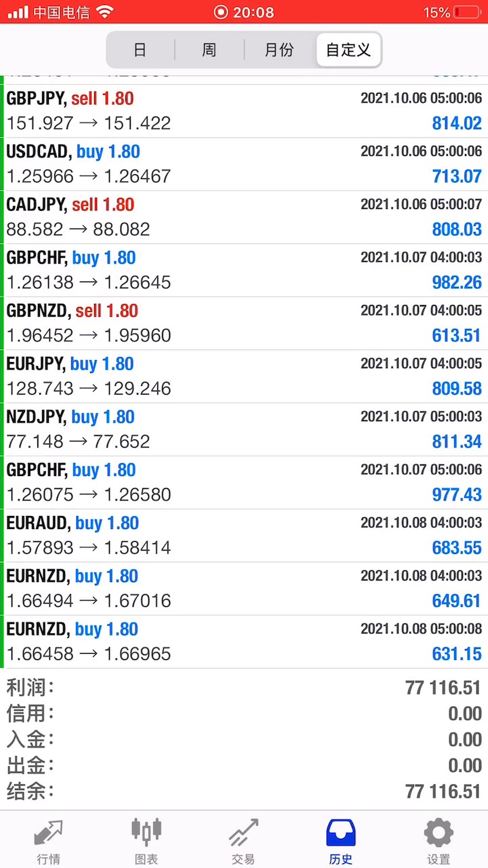Viewport: 488px width, 868px height.
Task: Open the GBPJPY sell 1.80 trade row
Action: [x=244, y=111]
